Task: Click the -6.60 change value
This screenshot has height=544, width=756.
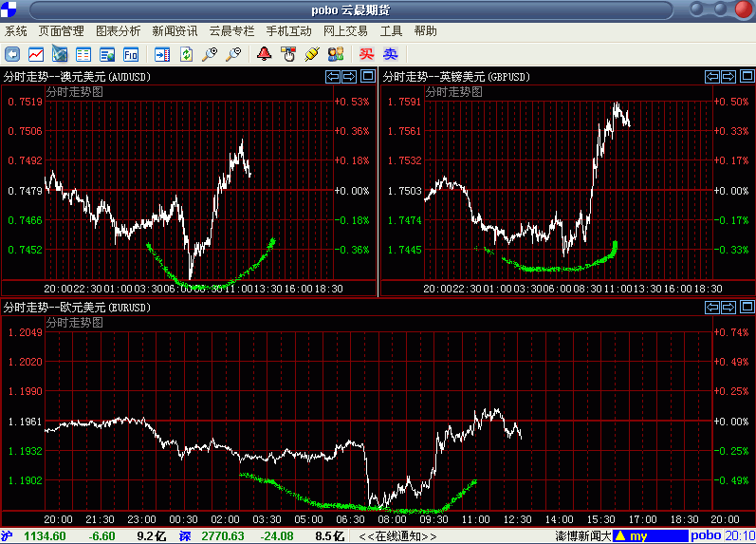Action: coord(101,536)
